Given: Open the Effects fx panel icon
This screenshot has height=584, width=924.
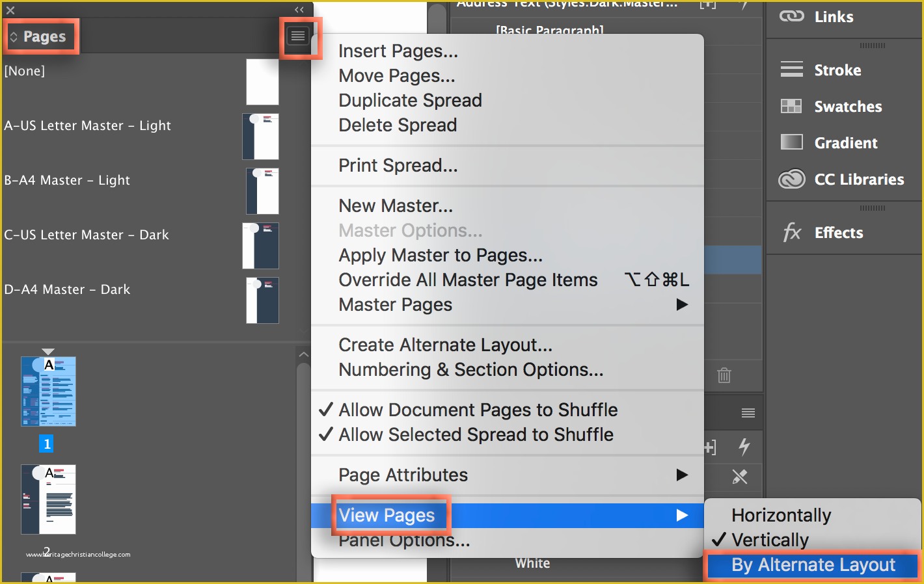Looking at the screenshot, I should tap(791, 232).
